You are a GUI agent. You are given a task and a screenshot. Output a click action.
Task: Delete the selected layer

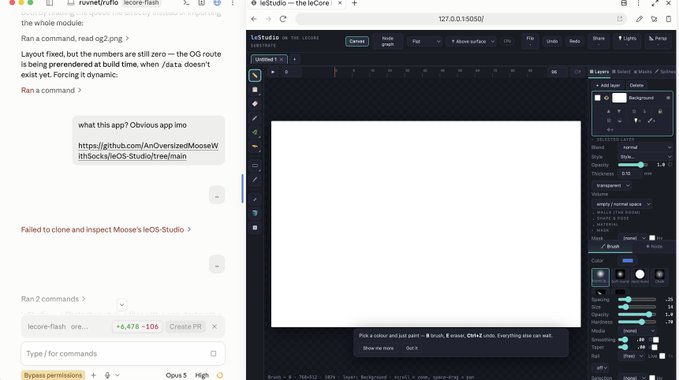coord(636,85)
